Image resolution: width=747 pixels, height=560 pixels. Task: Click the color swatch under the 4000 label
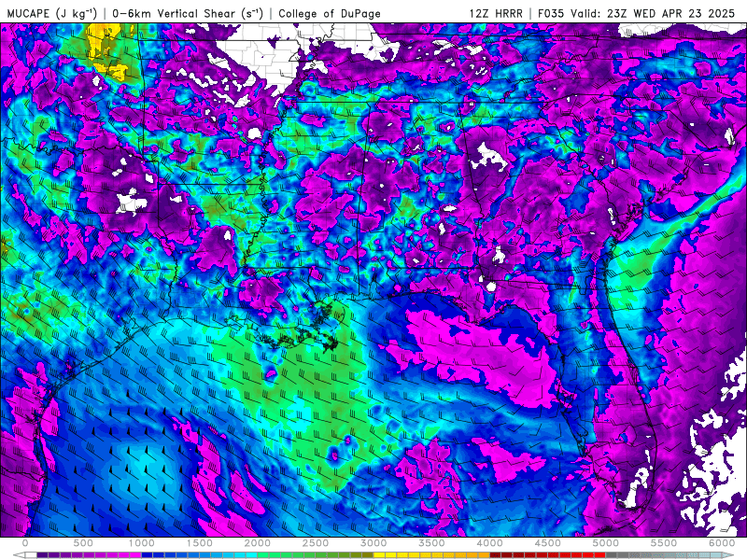click(x=496, y=555)
